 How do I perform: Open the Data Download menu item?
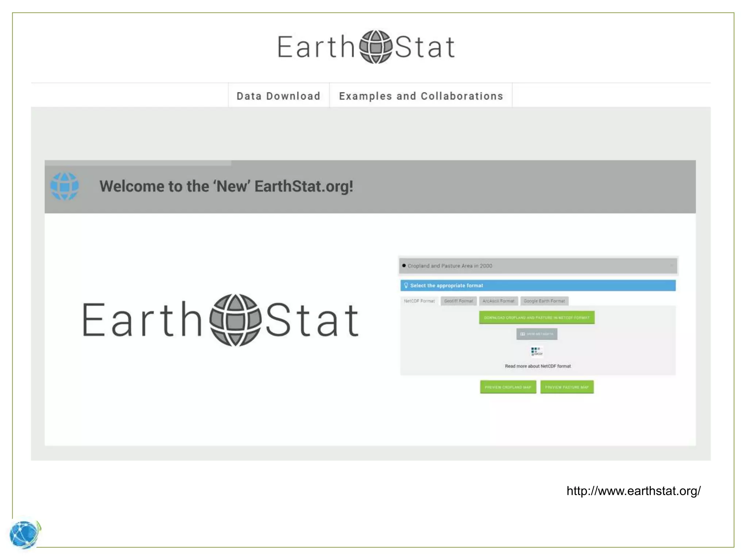click(x=279, y=96)
